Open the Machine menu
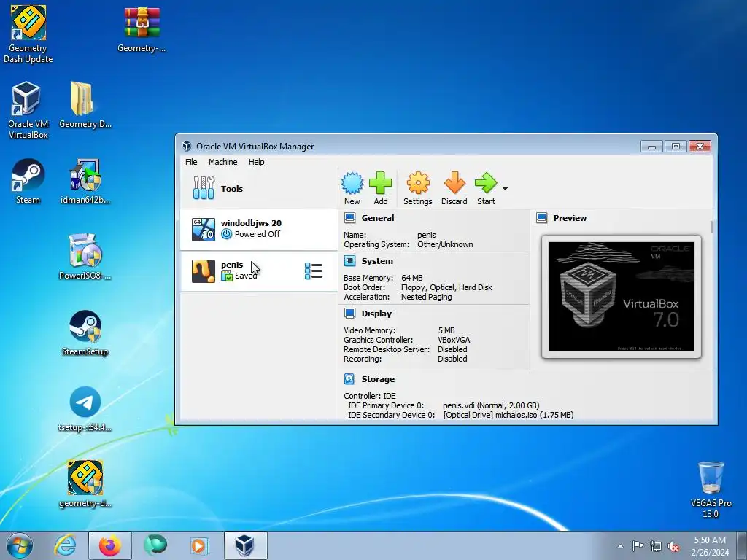The image size is (747, 560). click(222, 162)
